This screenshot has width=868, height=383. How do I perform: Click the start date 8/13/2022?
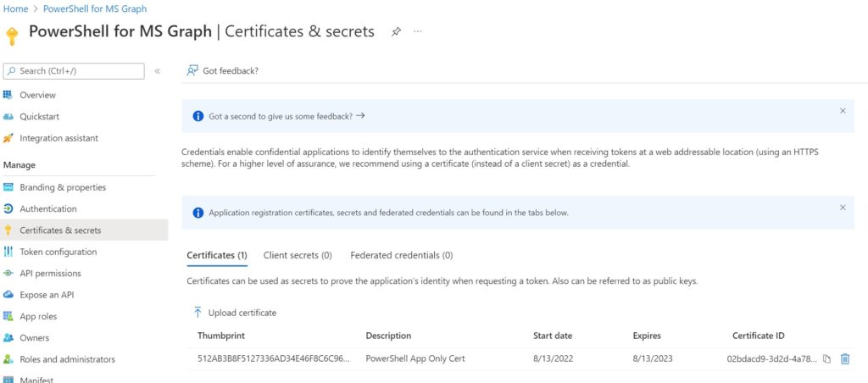(x=553, y=358)
